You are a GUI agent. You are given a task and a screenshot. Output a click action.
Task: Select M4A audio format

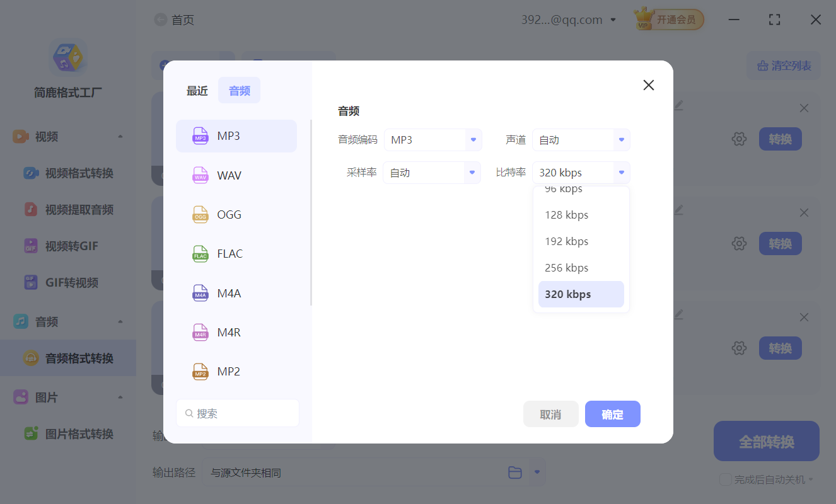click(x=228, y=293)
